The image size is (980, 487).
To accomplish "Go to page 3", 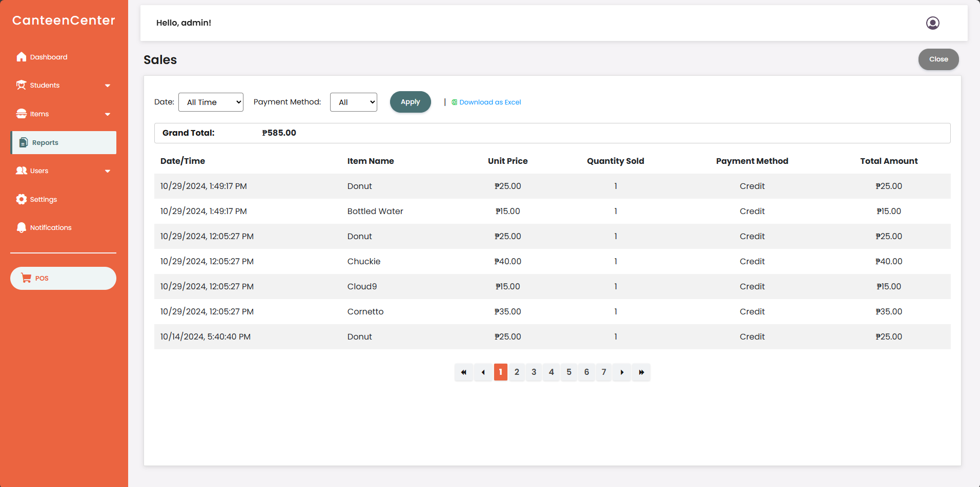I will [x=534, y=372].
